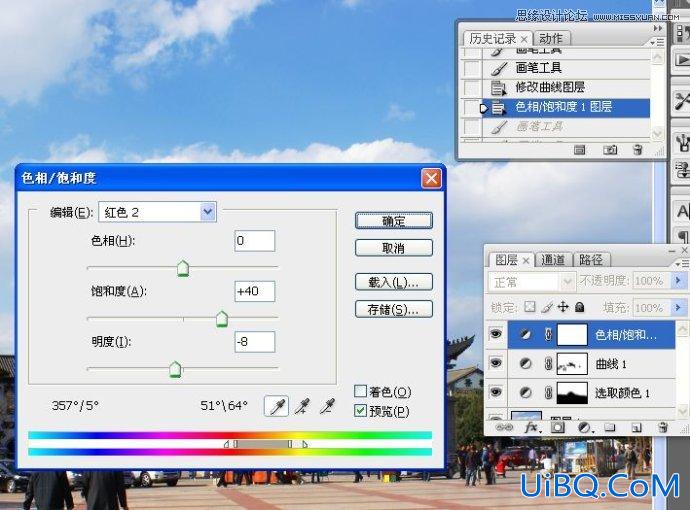Image resolution: width=690 pixels, height=510 pixels.
Task: Click link layers icon in Layers panel
Action: click(504, 427)
